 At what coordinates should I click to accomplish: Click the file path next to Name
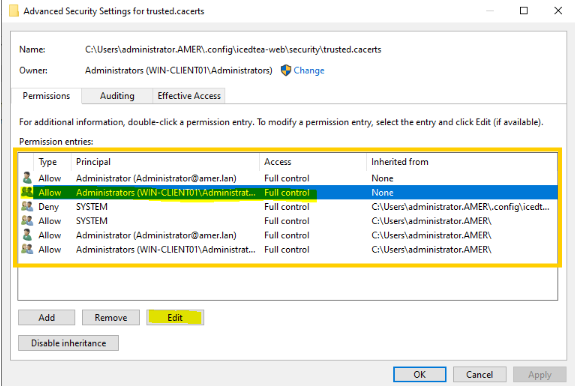233,49
